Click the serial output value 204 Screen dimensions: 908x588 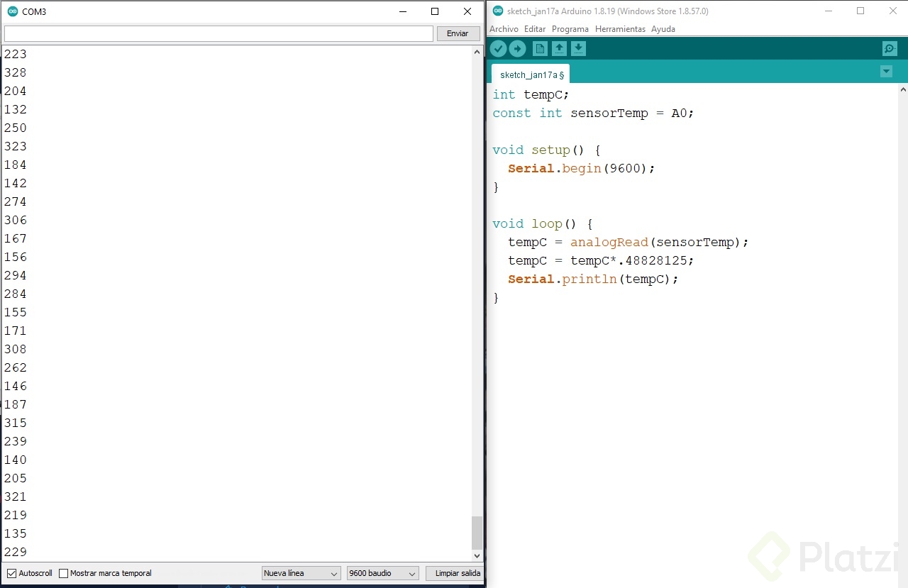[x=16, y=91]
